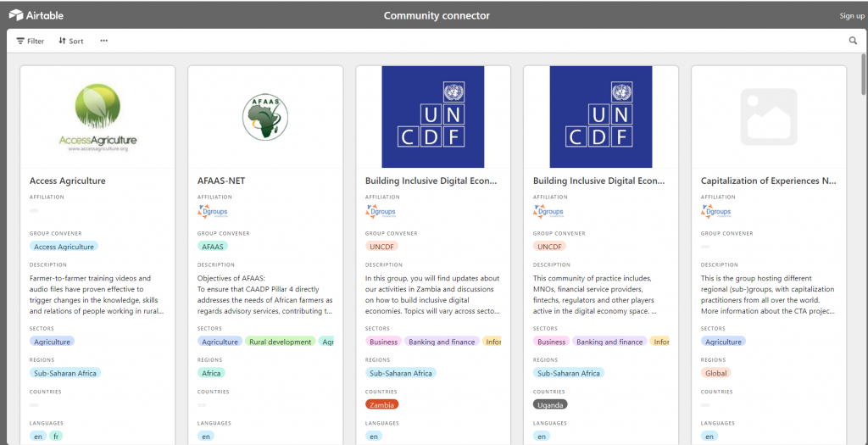Click Sub-Saharan Africa tag on Access Agriculture card
Image resolution: width=868 pixels, height=445 pixels.
65,373
